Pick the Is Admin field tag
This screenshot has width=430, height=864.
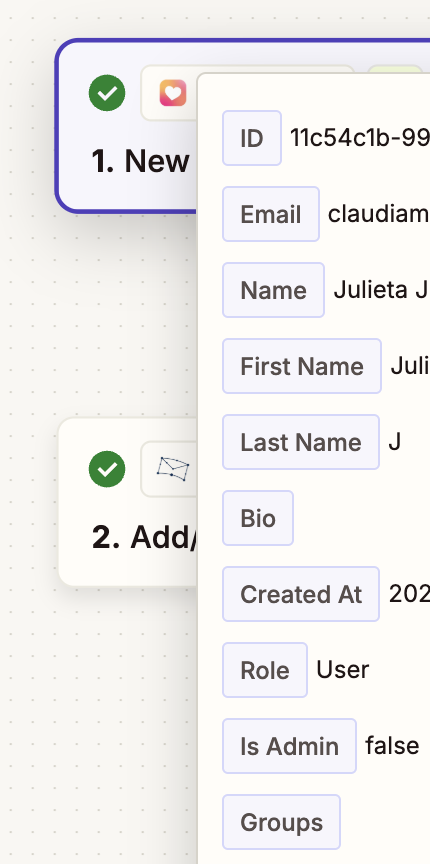(x=289, y=746)
